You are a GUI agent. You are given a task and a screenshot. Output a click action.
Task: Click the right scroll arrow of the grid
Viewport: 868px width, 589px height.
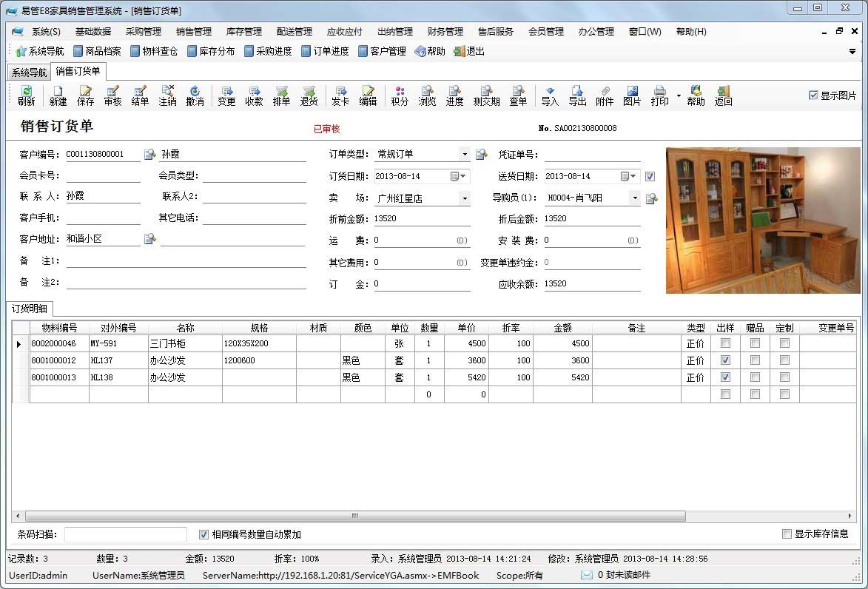click(850, 516)
